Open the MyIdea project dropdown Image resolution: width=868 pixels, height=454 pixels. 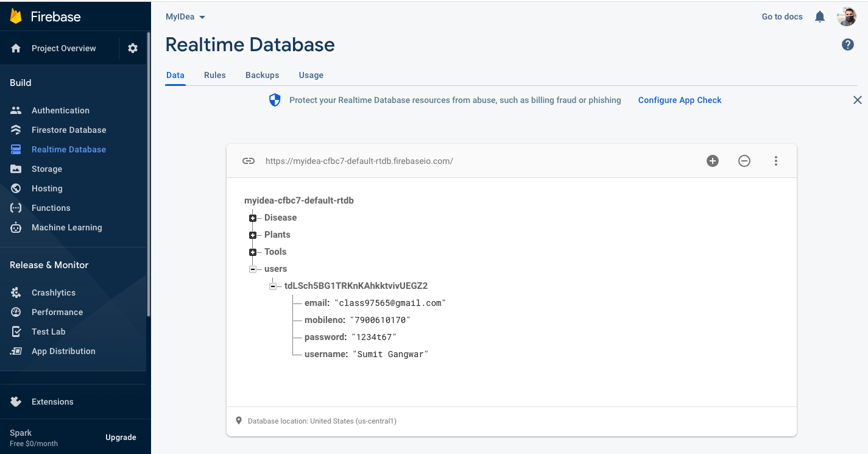click(185, 16)
